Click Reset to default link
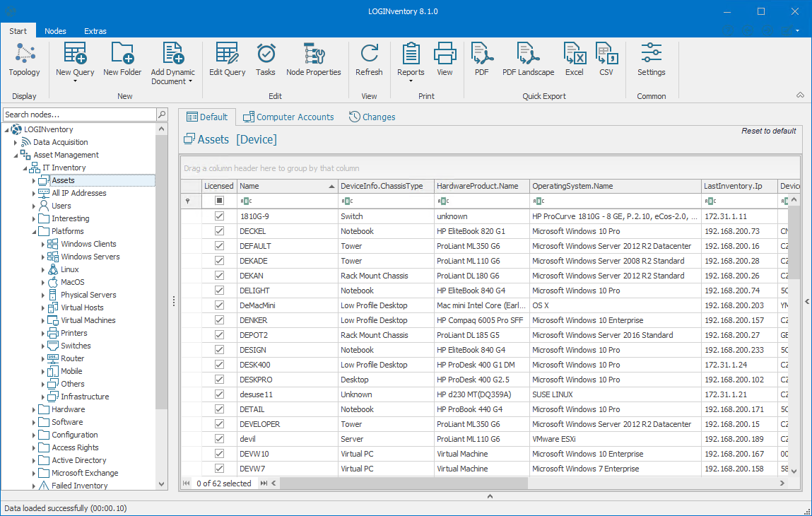Screen dimensions: 812x516 click(768, 131)
